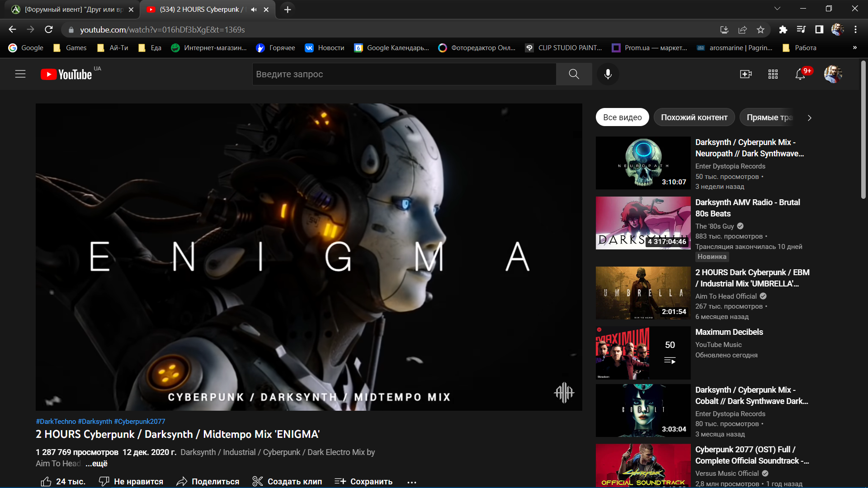Select the Похожий контент chip
Viewport: 868px width, 488px height.
click(x=694, y=117)
